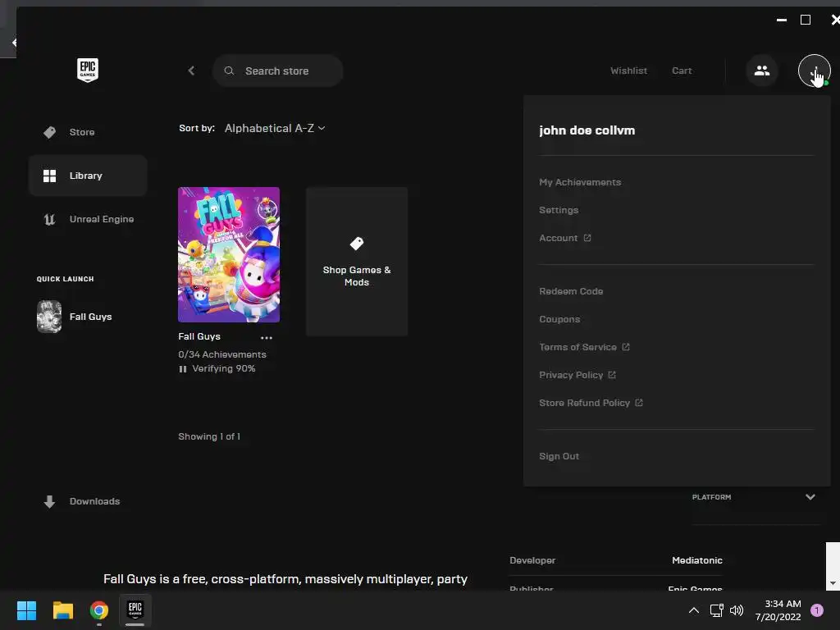The height and width of the screenshot is (630, 840).
Task: Click the Store tag icon in sidebar
Action: 50,132
